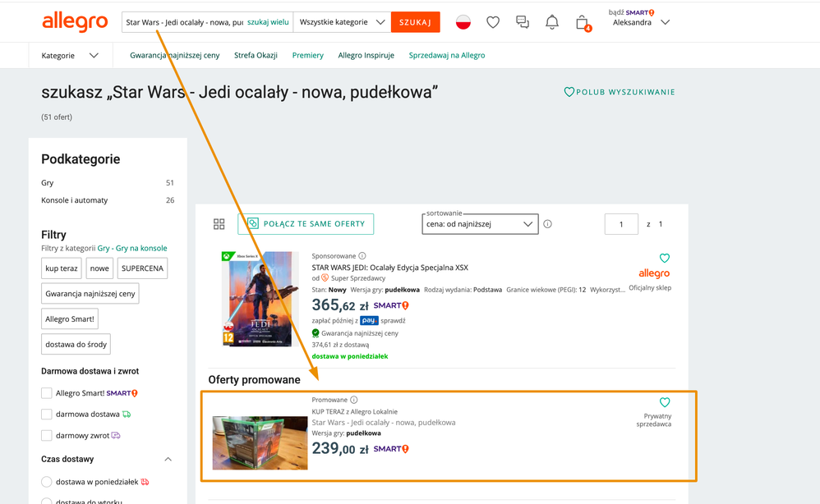The image size is (820, 504).
Task: Click the '374,61 zł z dostawą' text
Action: pos(340,345)
